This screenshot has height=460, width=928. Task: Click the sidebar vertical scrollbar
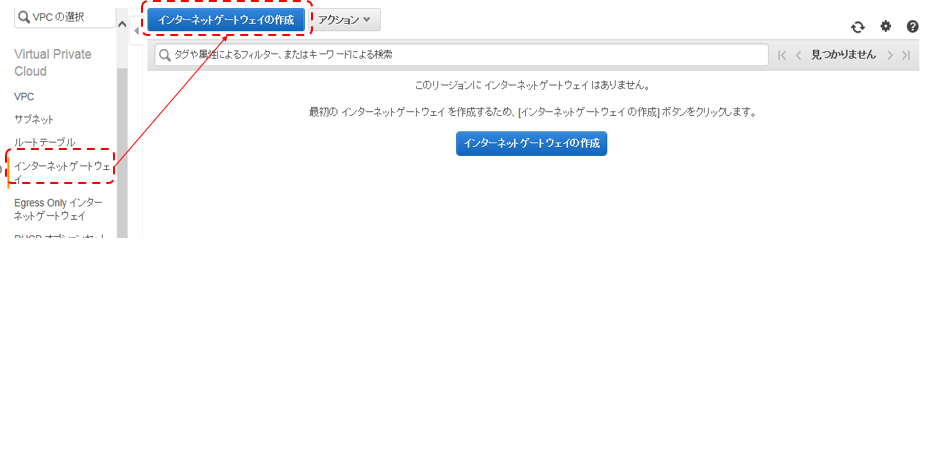(x=122, y=153)
